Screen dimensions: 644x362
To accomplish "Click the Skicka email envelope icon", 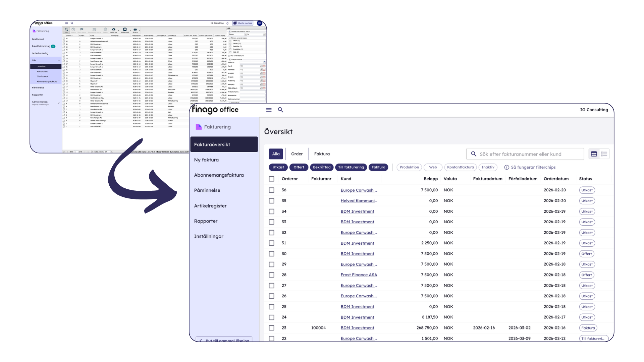I will [125, 29].
